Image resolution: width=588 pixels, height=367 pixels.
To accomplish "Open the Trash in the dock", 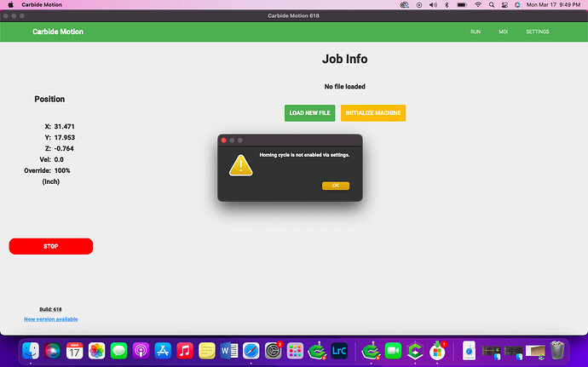I will tap(557, 350).
